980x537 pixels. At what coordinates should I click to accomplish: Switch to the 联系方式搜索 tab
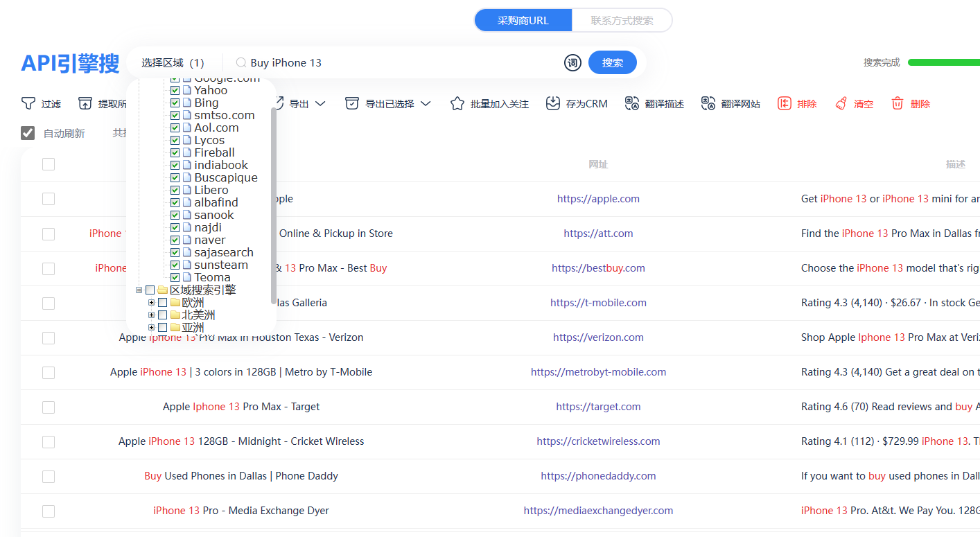coord(622,20)
